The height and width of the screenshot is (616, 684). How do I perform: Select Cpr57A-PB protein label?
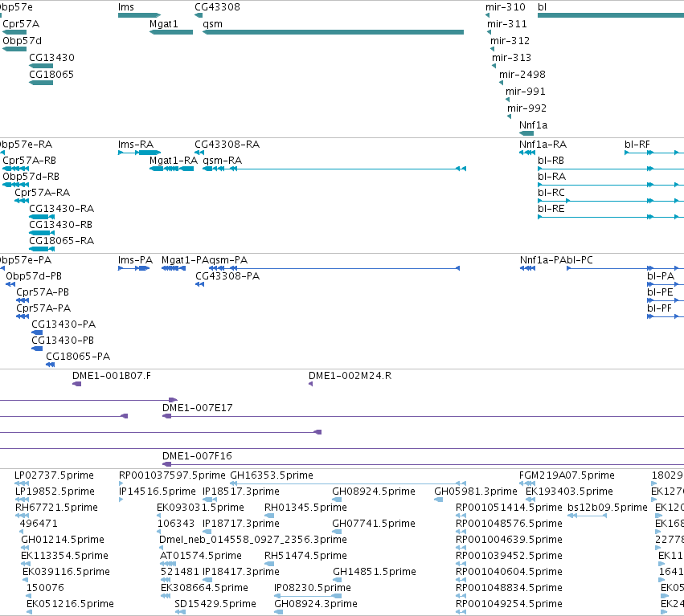click(43, 292)
